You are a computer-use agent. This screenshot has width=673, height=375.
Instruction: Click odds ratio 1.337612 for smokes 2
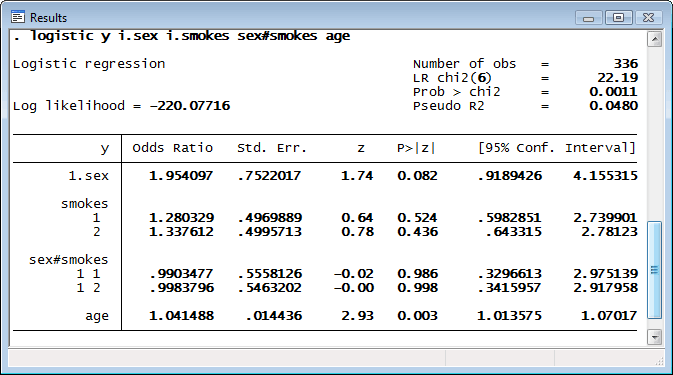click(x=181, y=232)
